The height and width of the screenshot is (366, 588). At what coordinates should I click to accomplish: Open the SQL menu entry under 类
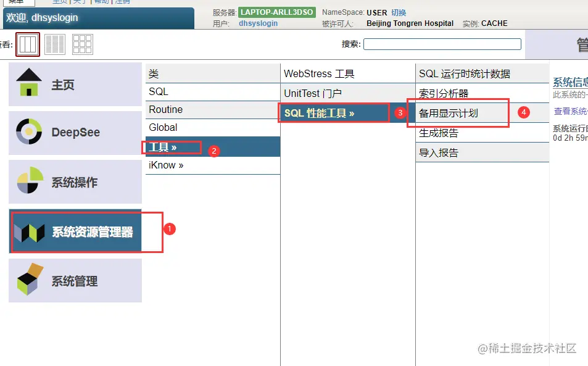(213, 92)
